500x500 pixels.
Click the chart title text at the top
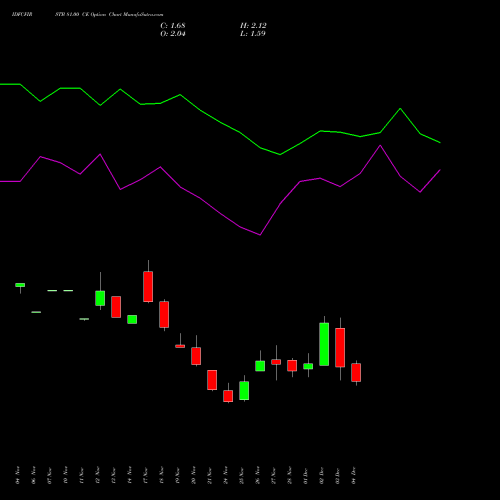(x=88, y=15)
